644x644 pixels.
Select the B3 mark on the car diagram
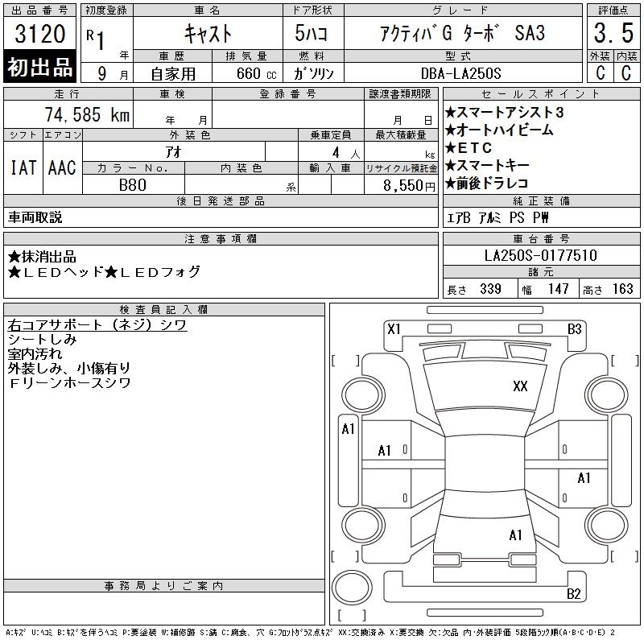[x=574, y=329]
